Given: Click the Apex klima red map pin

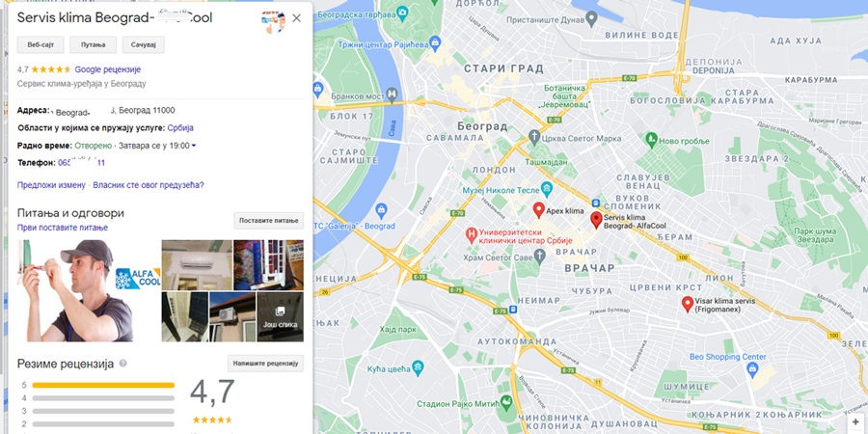Looking at the screenshot, I should click(538, 210).
